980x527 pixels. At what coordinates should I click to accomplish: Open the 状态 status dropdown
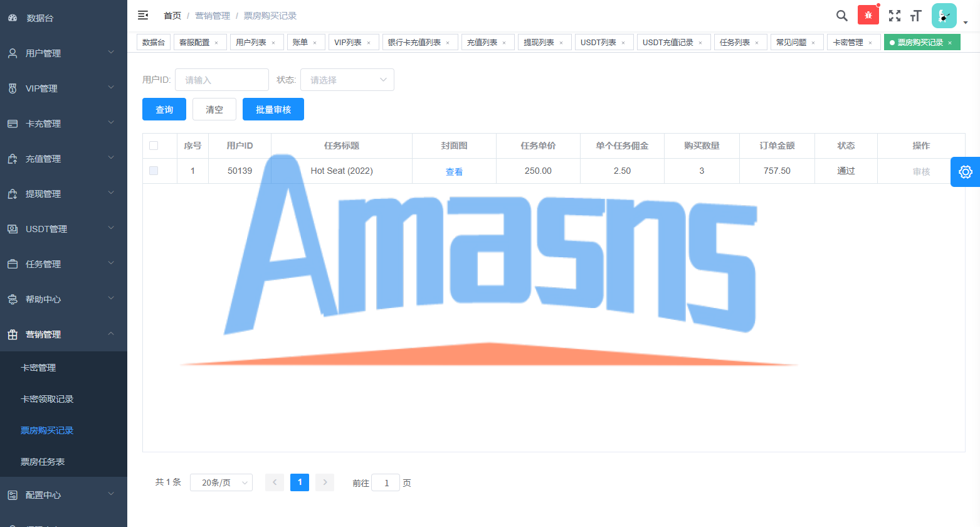pos(347,80)
